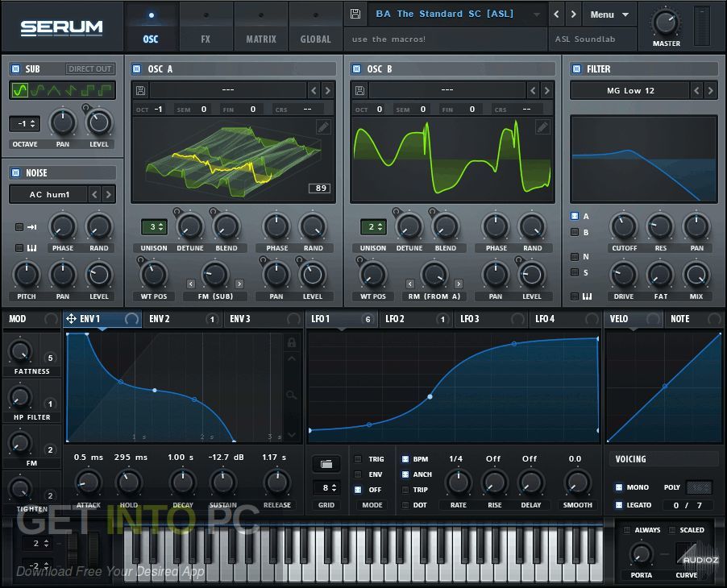Click the envelope zoom magnifier icon
This screenshot has height=588, width=727.
292,395
